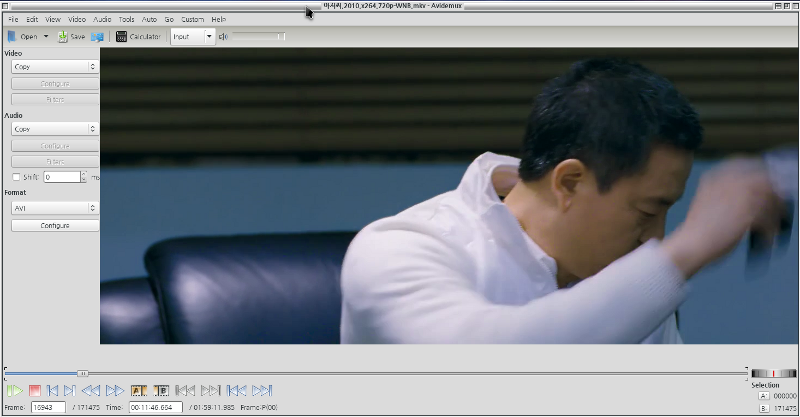
Task: Open the File menu
Action: [x=13, y=19]
